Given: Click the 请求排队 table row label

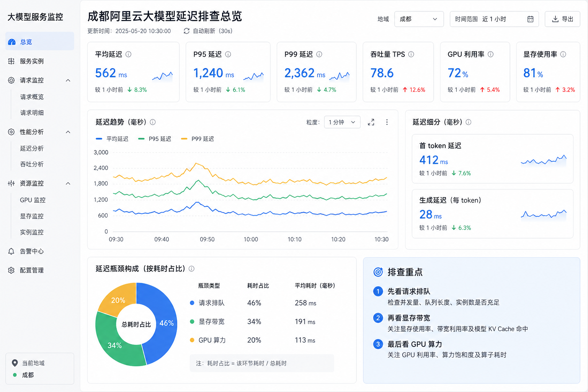Looking at the screenshot, I should click(x=212, y=303).
